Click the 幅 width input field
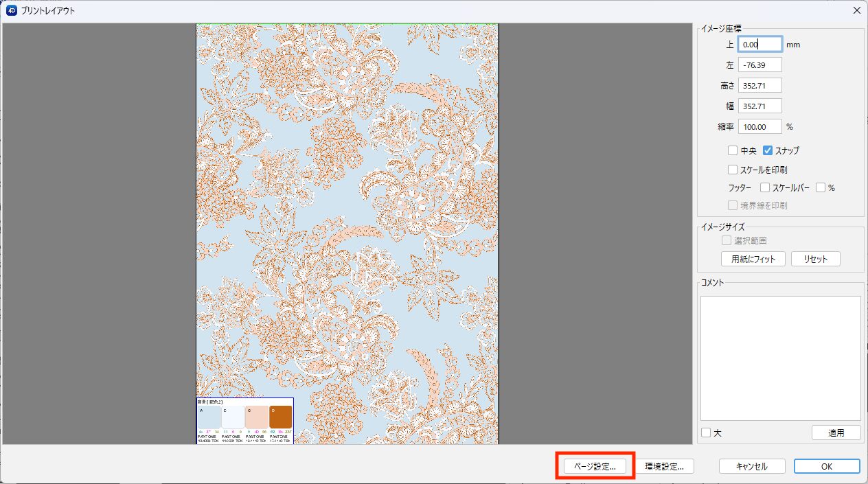 [760, 106]
